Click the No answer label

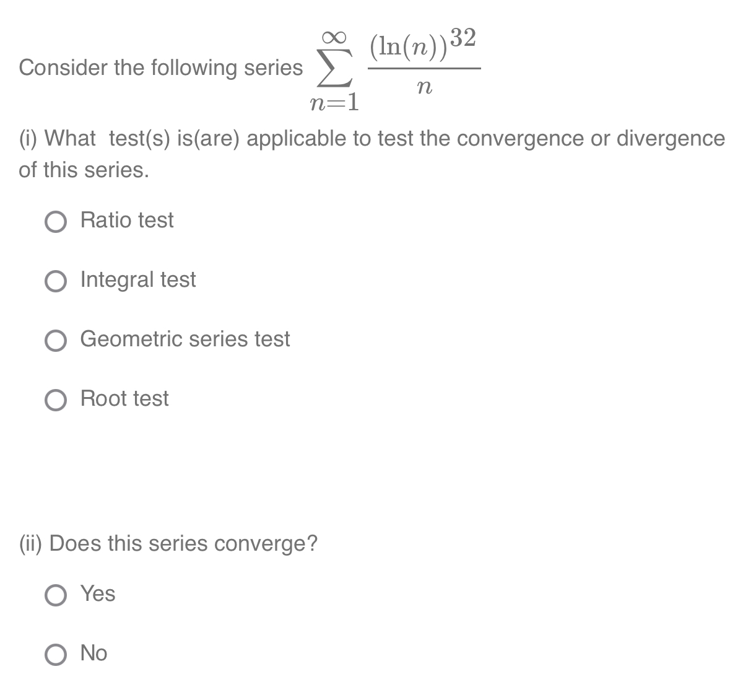pyautogui.click(x=93, y=653)
